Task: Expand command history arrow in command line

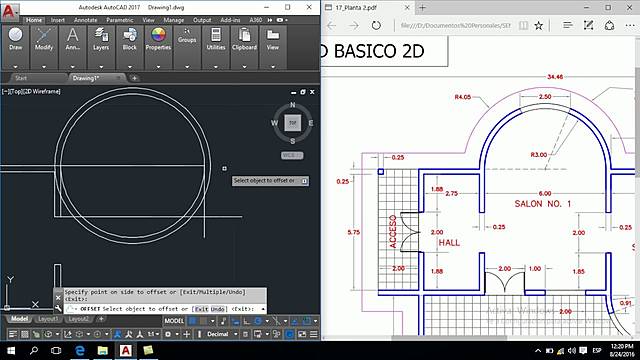Action: [262, 309]
